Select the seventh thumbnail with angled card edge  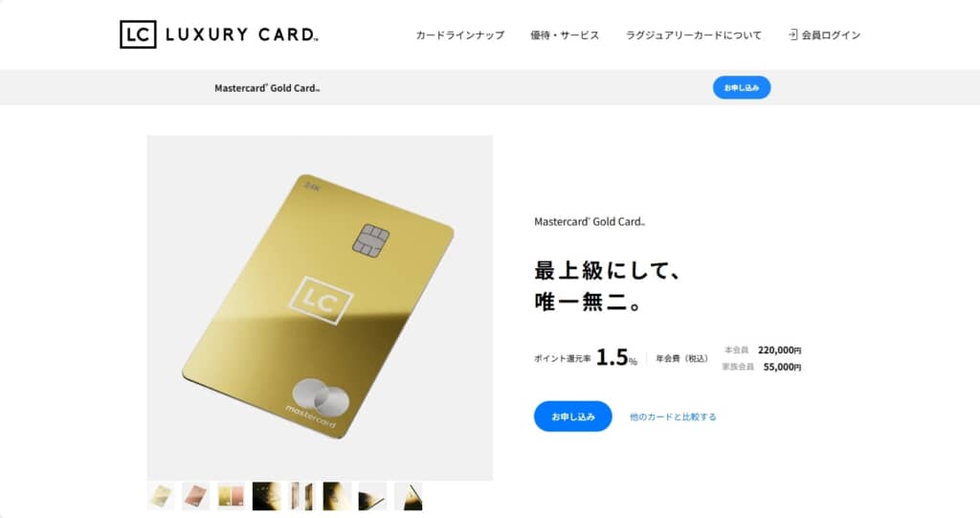click(372, 496)
